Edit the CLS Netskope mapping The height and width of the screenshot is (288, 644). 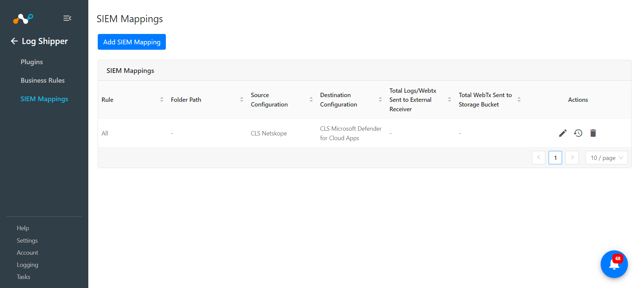coord(563,133)
